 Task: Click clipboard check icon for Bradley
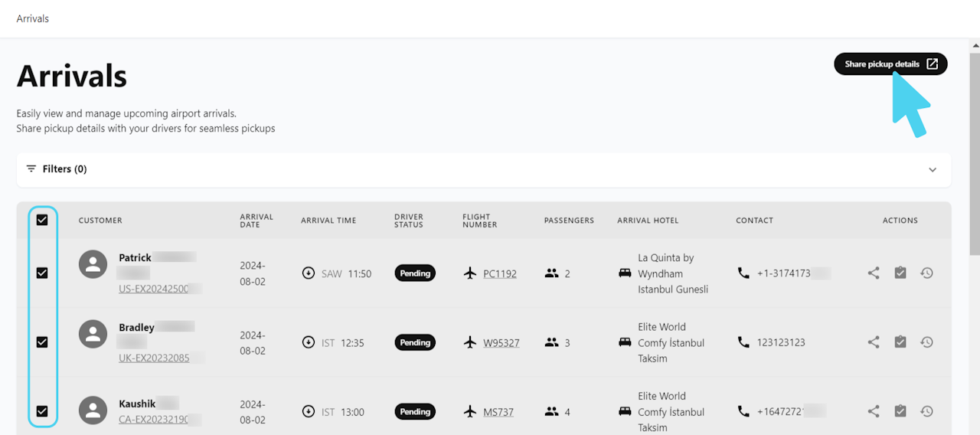click(900, 342)
